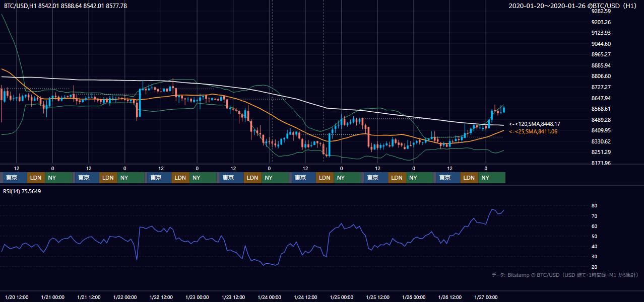644x302 pixels.
Task: Select the 1/26 12:00 time axis label
Action: (450, 297)
